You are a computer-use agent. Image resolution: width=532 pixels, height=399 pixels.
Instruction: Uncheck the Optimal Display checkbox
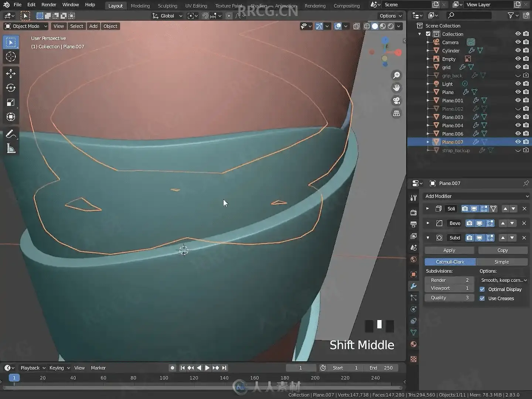coord(482,289)
